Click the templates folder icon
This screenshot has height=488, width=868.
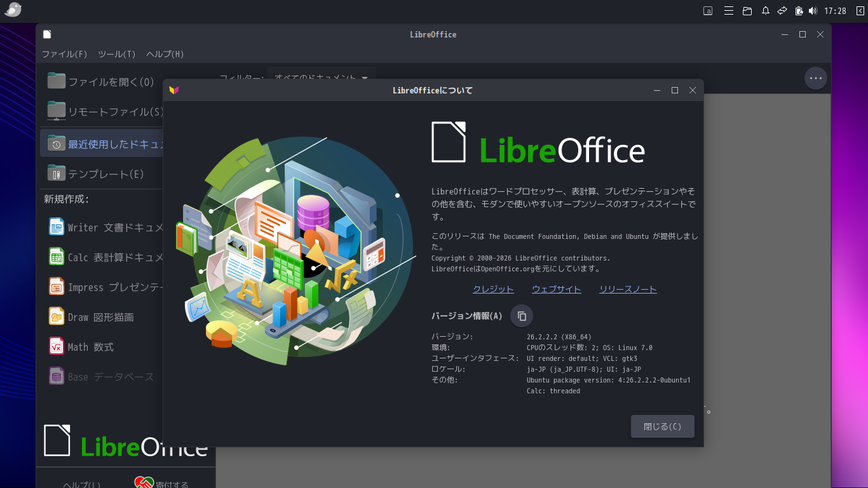tap(57, 173)
